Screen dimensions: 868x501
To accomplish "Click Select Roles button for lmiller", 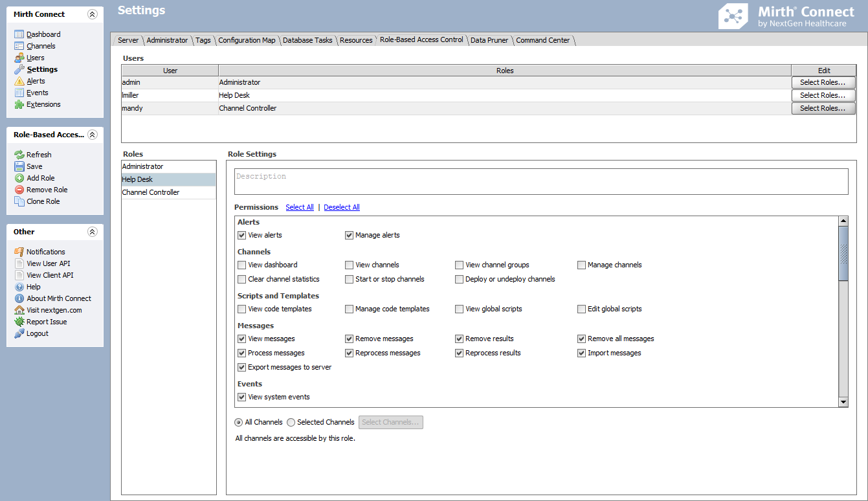I will point(823,95).
